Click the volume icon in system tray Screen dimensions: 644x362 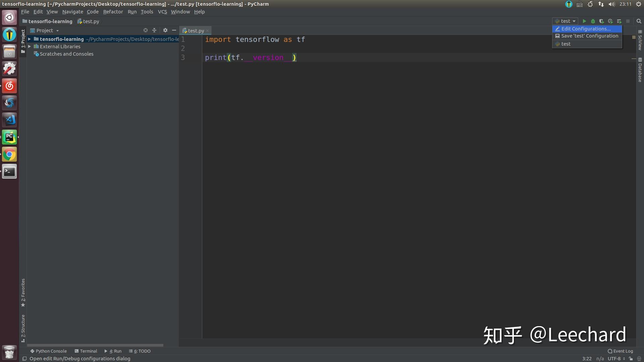click(612, 4)
